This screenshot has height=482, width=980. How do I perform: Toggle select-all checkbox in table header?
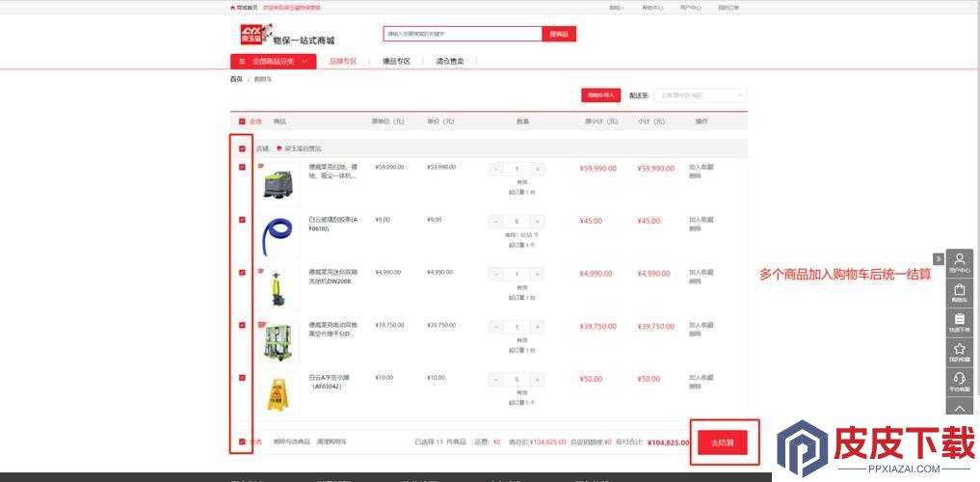point(242,121)
